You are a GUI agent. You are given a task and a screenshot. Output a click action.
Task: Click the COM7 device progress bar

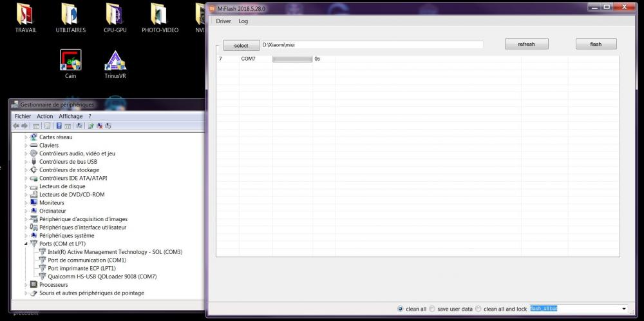(292, 59)
